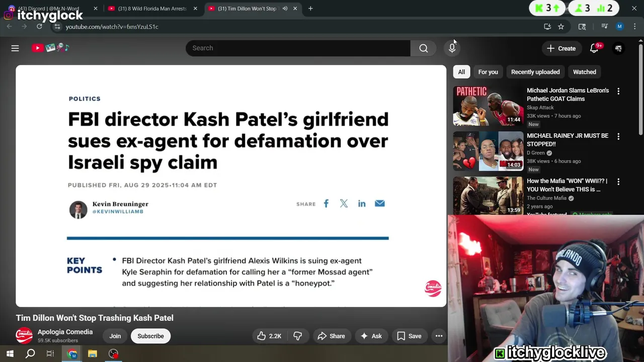Open File Explorer from the taskbar
Screen dimensions: 644x362
(93, 354)
